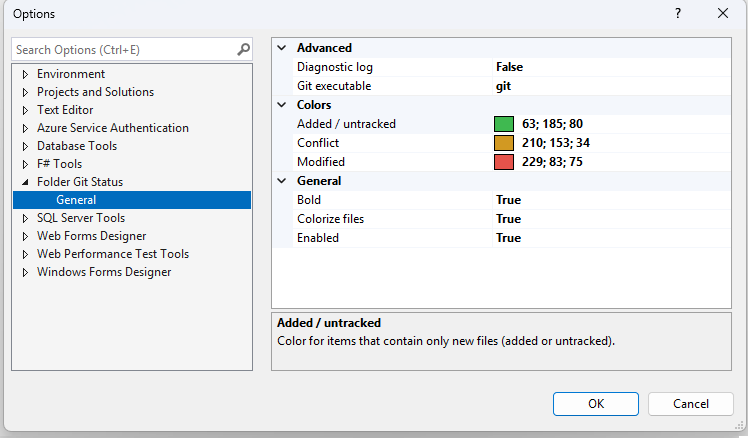Select General under Folder Git Status
This screenshot has height=438, width=748.
point(132,200)
